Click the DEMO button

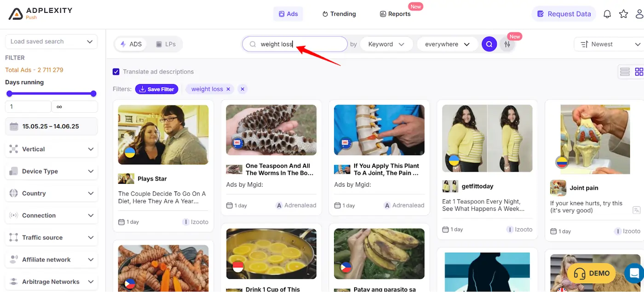pos(592,273)
